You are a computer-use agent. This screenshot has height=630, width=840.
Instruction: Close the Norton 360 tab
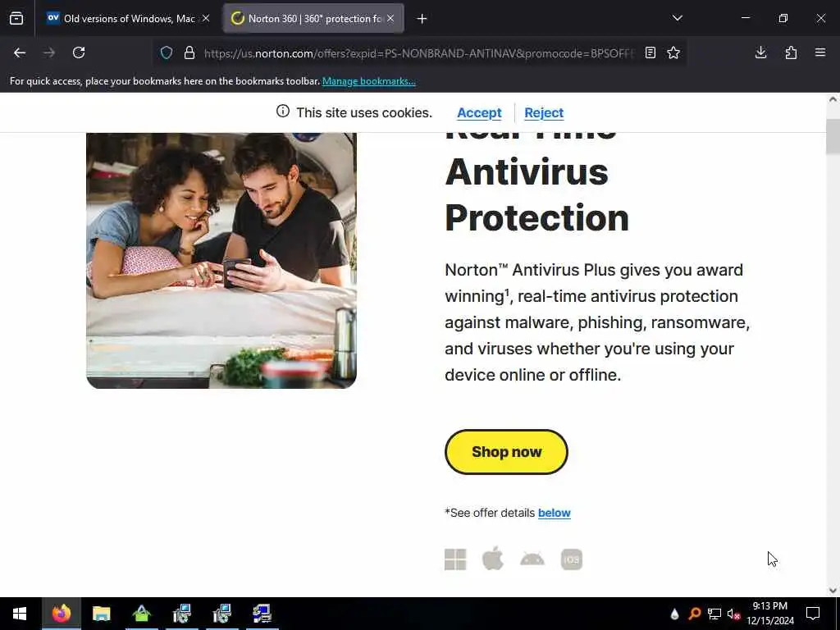click(390, 19)
